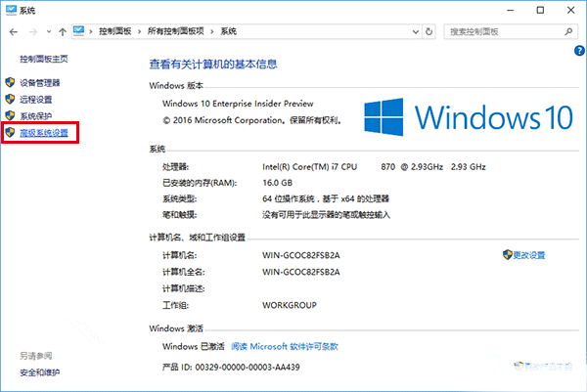Click the shield icon beside 远程设置
Viewport: 587px width, 392px height.
[x=11, y=99]
